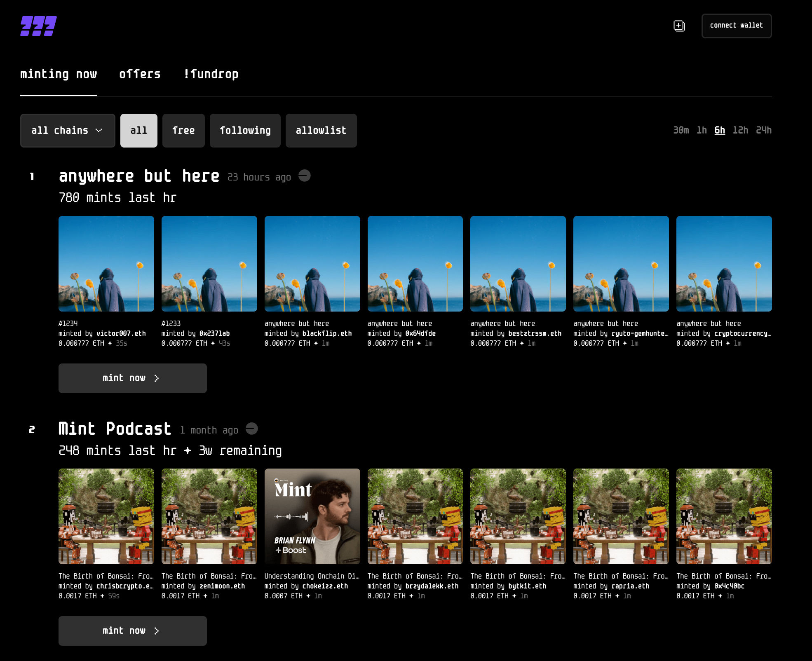Click 248 mints last hr 3w remaining
Screen dimensions: 812x661
click(x=170, y=450)
